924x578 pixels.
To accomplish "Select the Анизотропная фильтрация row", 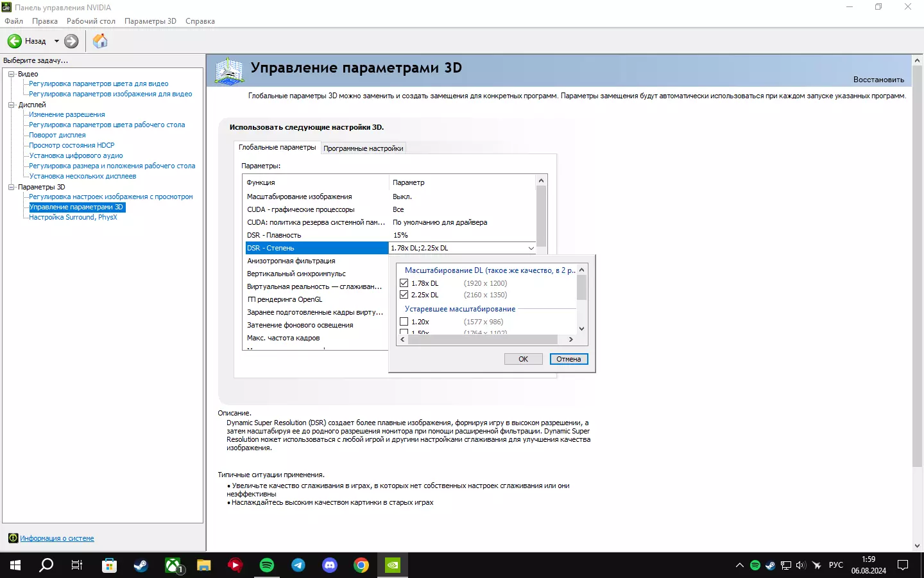I will 317,261.
